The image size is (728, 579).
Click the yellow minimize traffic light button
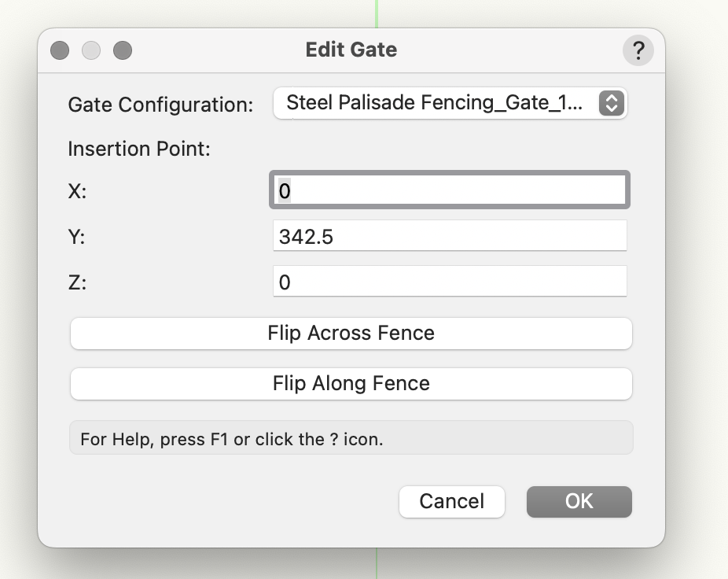tap(91, 50)
